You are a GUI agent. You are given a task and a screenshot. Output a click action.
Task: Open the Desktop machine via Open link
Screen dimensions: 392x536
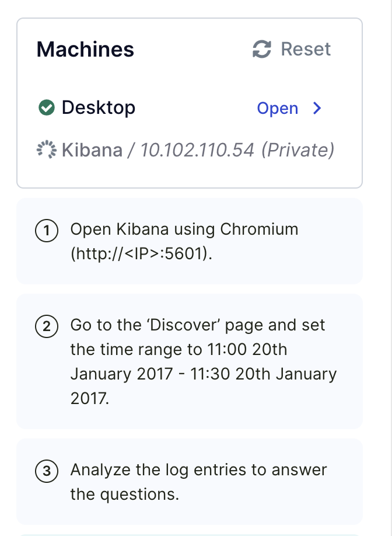click(x=277, y=109)
